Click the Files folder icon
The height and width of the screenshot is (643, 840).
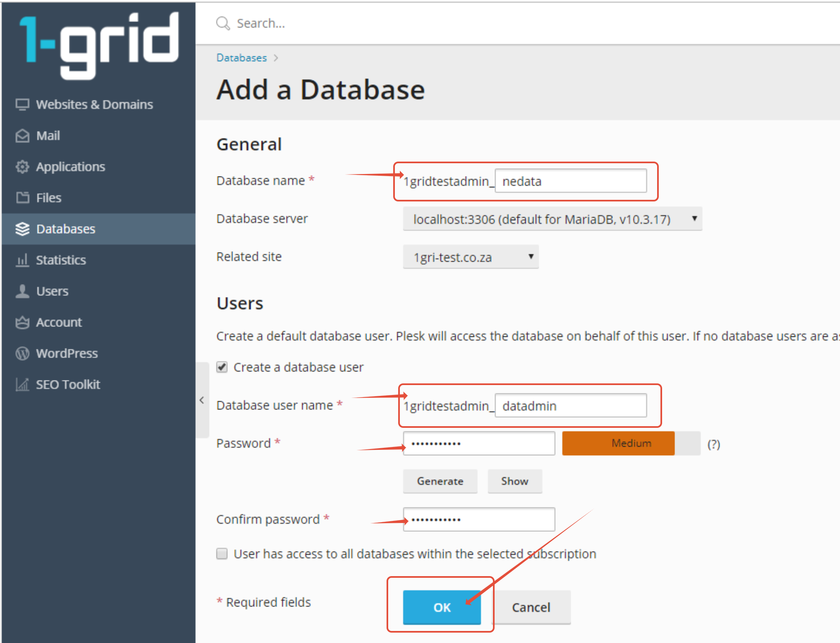pyautogui.click(x=22, y=198)
